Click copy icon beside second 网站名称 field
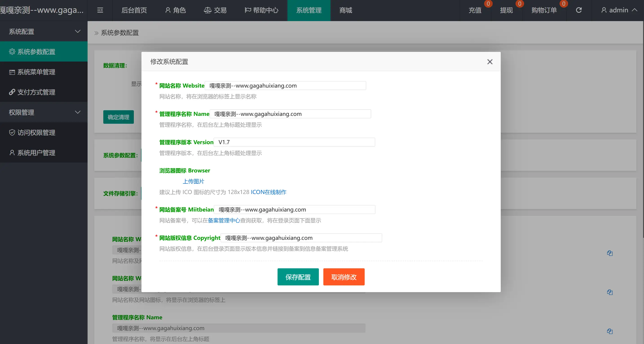The height and width of the screenshot is (344, 644). tap(610, 292)
